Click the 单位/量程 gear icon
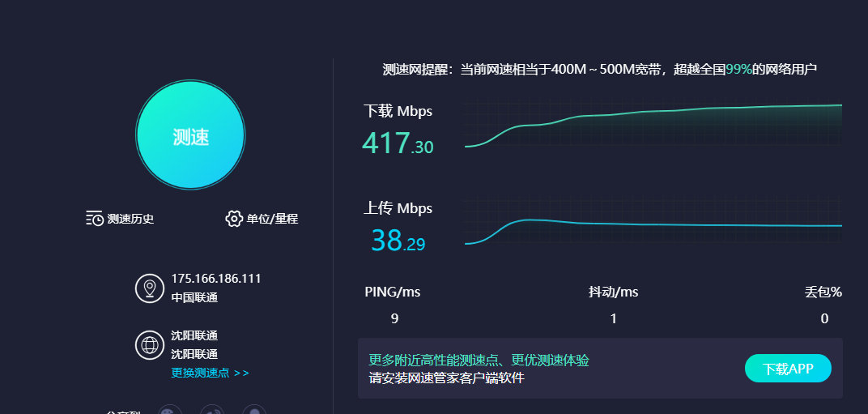This screenshot has width=868, height=414. 234,219
